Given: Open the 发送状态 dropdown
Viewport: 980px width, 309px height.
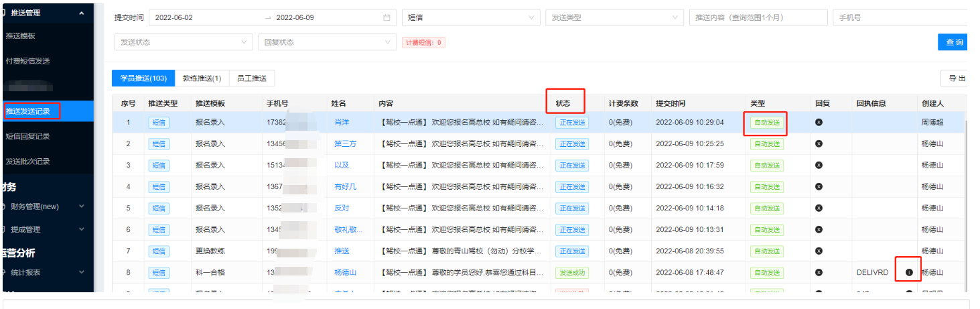Looking at the screenshot, I should click(x=184, y=42).
